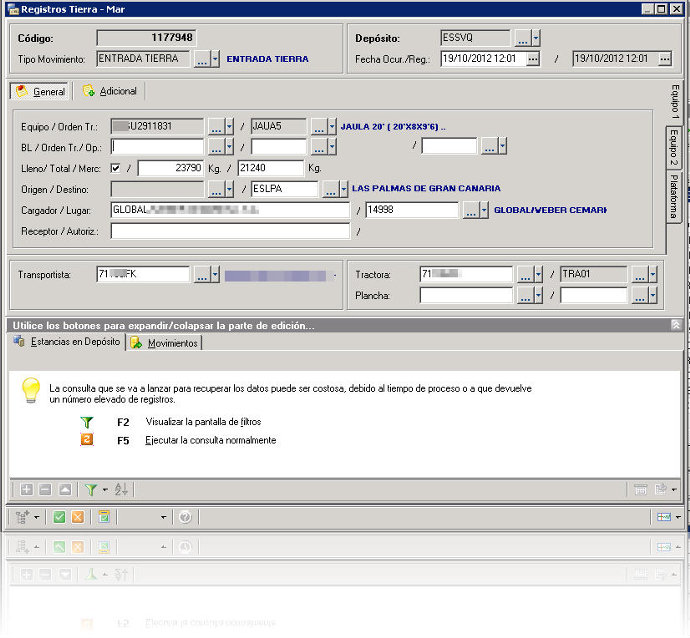Image resolution: width=690 pixels, height=638 pixels.
Task: Click the Plancha input field
Action: tap(466, 295)
